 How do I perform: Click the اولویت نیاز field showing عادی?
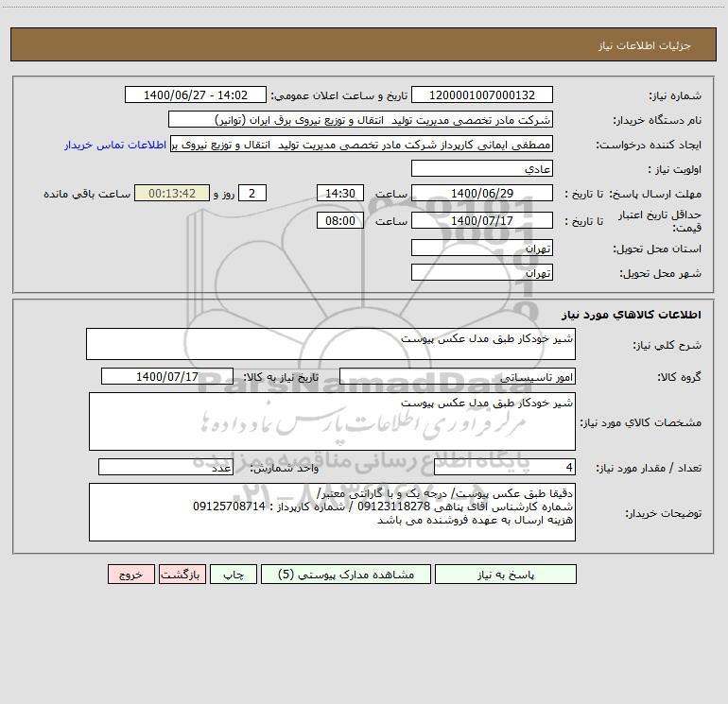[x=482, y=168]
